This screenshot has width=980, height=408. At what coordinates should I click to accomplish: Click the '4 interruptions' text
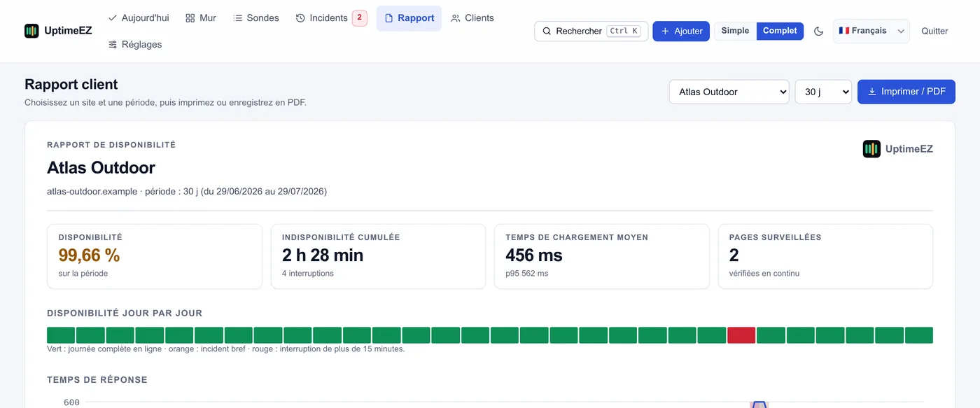pos(308,274)
